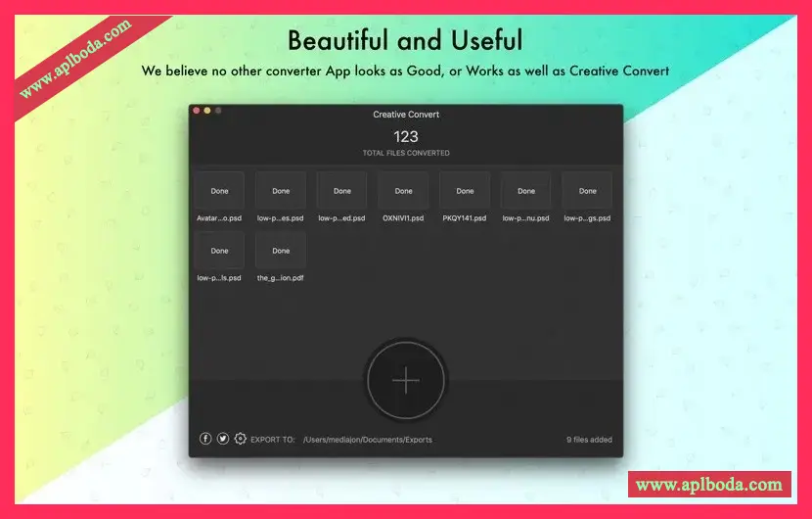Click the Twitter share icon
This screenshot has height=519, width=812.
pyautogui.click(x=223, y=439)
